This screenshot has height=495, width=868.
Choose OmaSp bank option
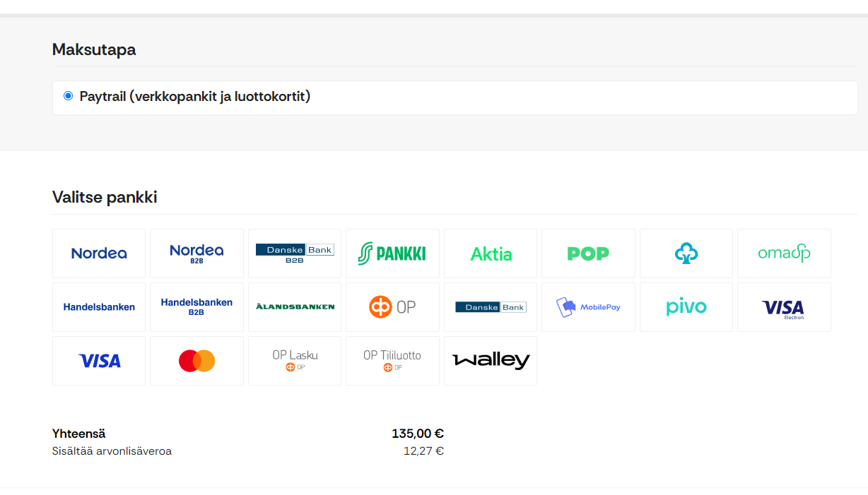784,254
